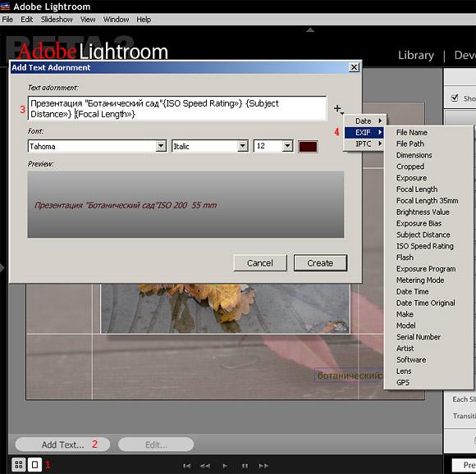Click the disabled Edit... button
The image size is (476, 474).
pyautogui.click(x=156, y=444)
